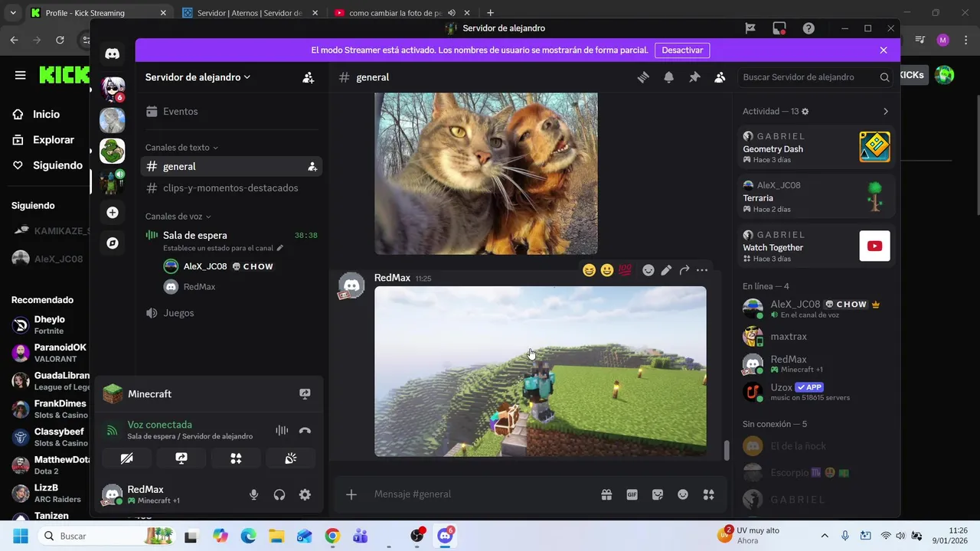Open user settings gear icon
The image size is (980, 551).
305,494
